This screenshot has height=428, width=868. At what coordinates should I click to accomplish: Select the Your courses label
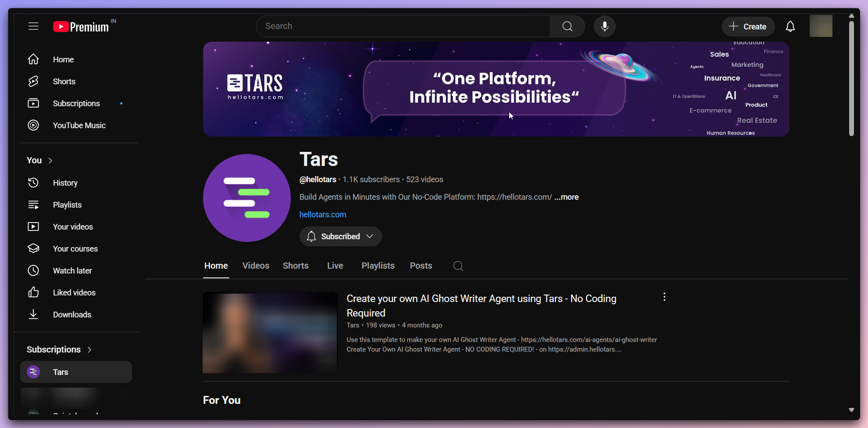75,248
